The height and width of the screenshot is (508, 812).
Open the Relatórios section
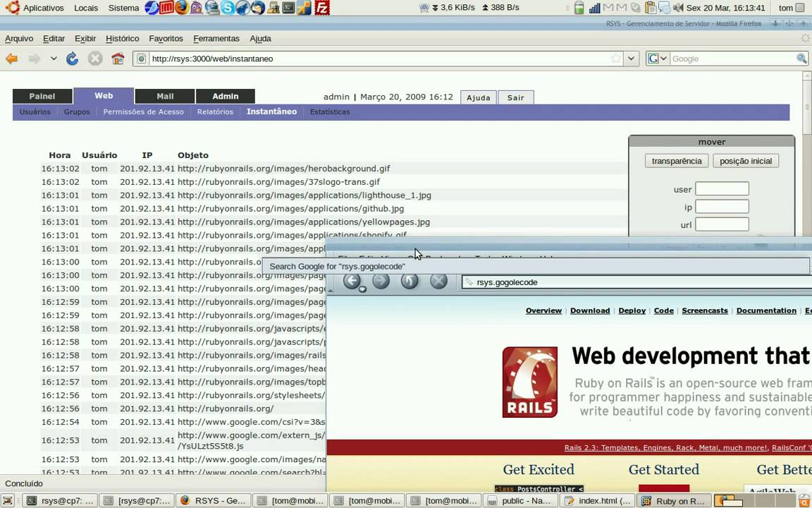click(x=216, y=112)
